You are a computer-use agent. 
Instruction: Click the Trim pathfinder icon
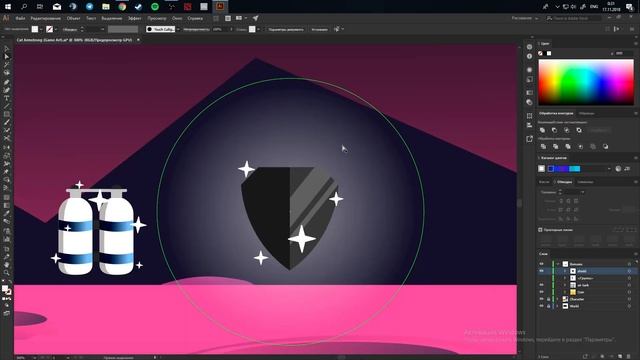click(x=556, y=147)
